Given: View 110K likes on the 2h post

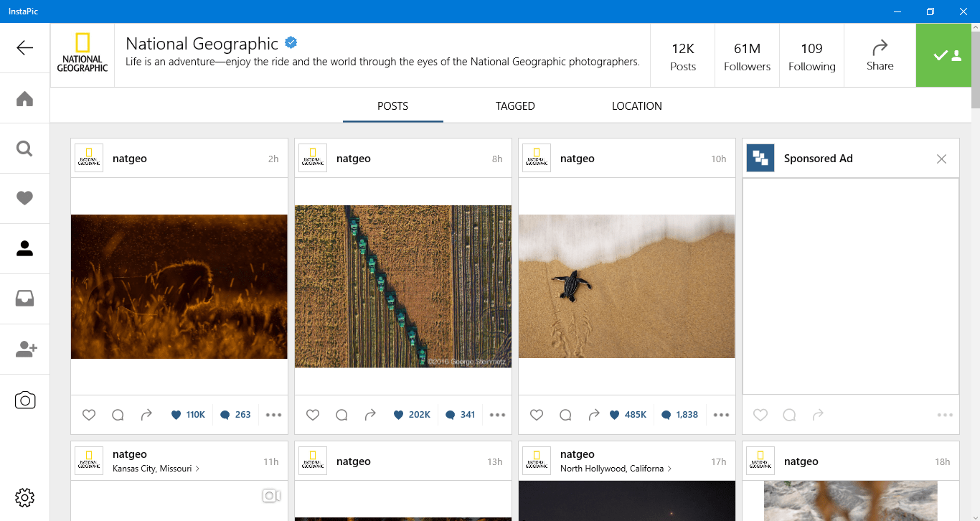Looking at the screenshot, I should point(188,415).
